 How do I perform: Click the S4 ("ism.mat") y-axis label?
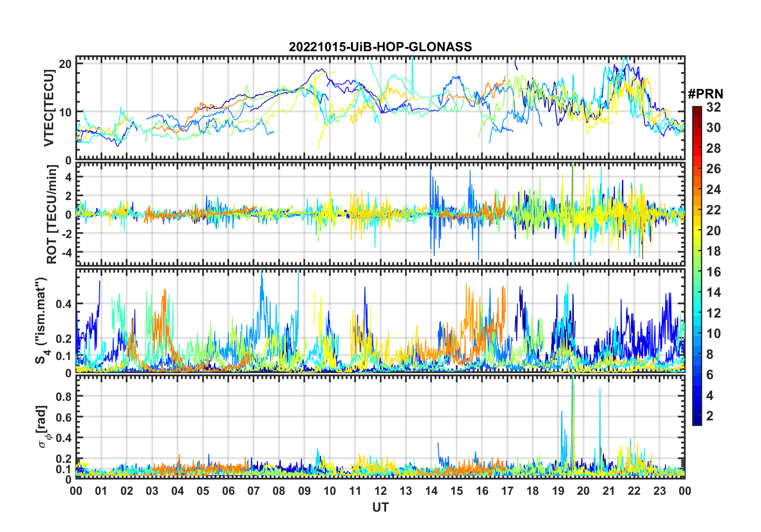click(x=42, y=321)
